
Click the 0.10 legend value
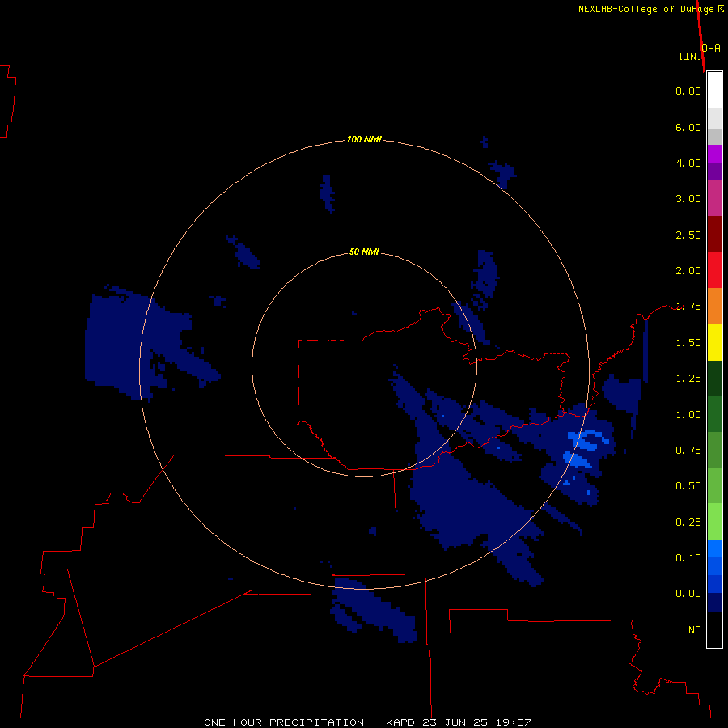pos(688,558)
